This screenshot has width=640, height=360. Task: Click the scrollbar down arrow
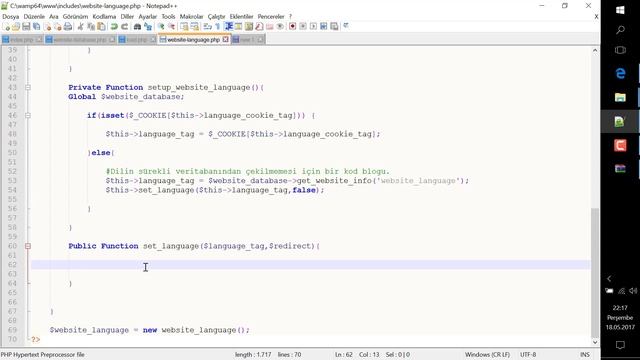point(595,342)
